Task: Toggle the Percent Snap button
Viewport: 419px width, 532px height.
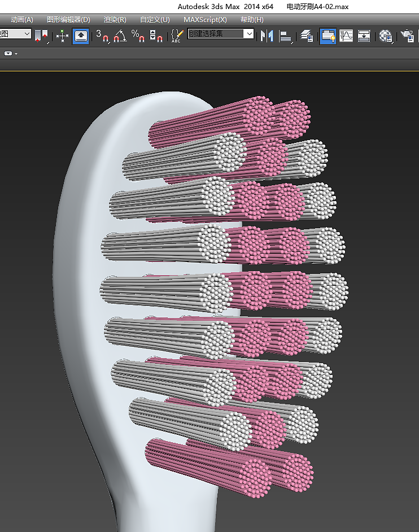Action: click(138, 36)
